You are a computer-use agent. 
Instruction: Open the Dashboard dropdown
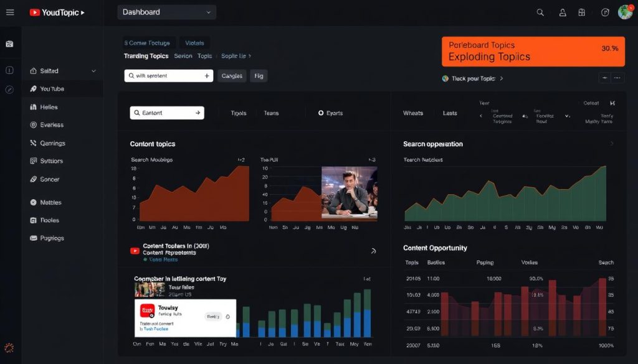click(166, 11)
